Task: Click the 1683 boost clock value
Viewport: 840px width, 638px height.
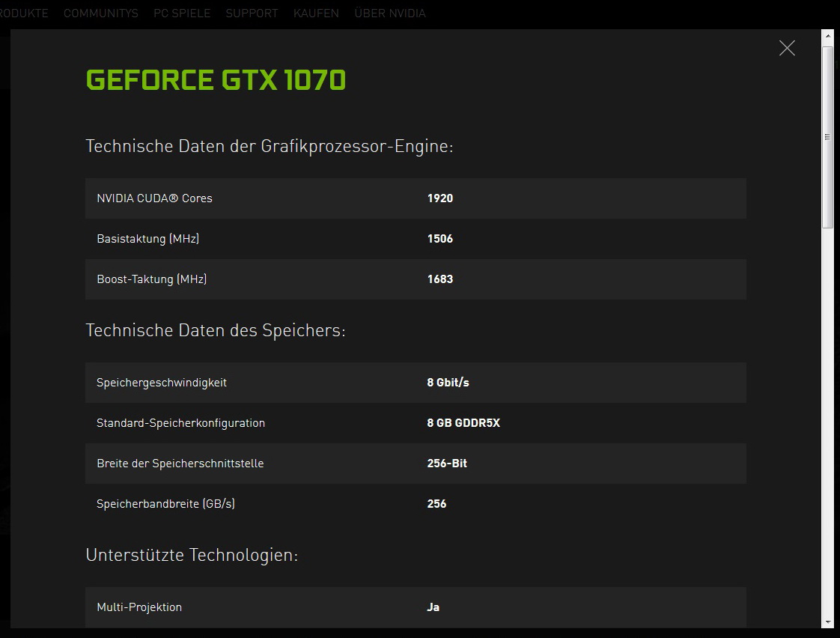Action: click(439, 279)
